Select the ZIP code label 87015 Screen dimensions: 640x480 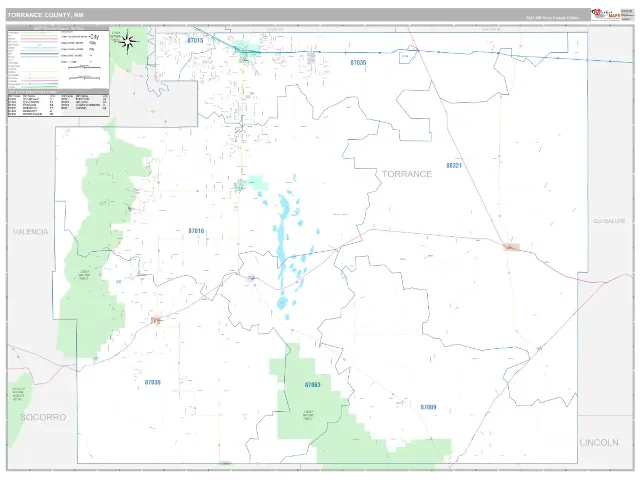click(195, 41)
